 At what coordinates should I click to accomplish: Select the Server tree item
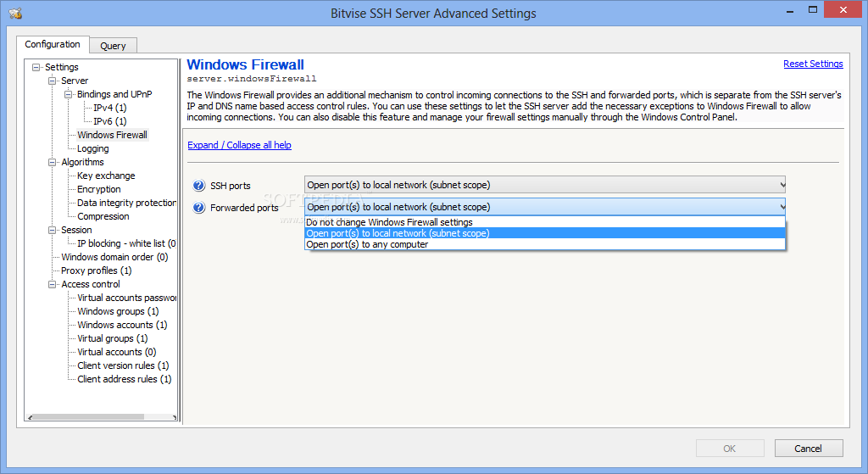(75, 81)
